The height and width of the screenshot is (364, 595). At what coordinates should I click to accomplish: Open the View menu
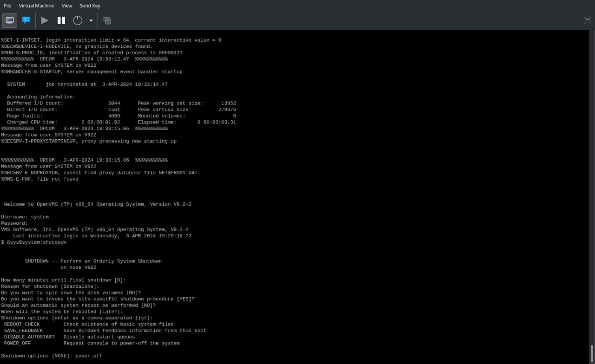coord(67,6)
